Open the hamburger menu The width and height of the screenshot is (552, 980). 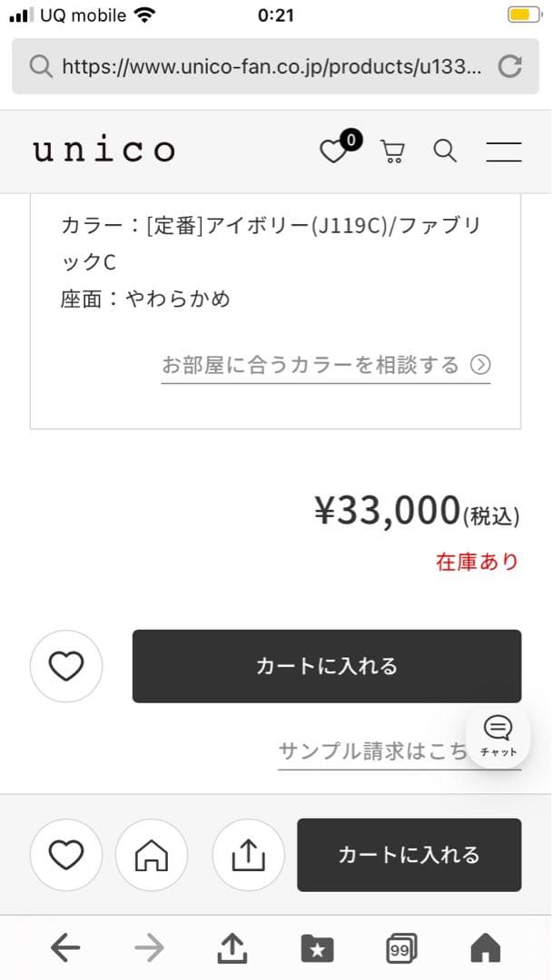[x=504, y=152]
